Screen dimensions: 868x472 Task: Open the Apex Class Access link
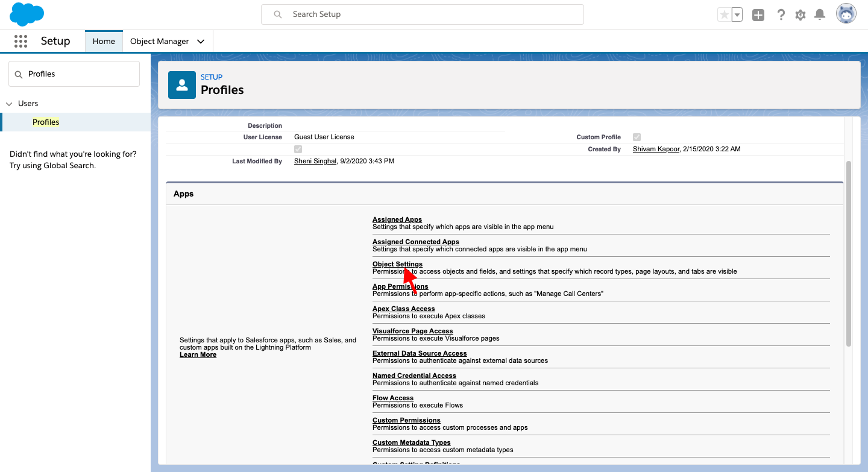[404, 309]
